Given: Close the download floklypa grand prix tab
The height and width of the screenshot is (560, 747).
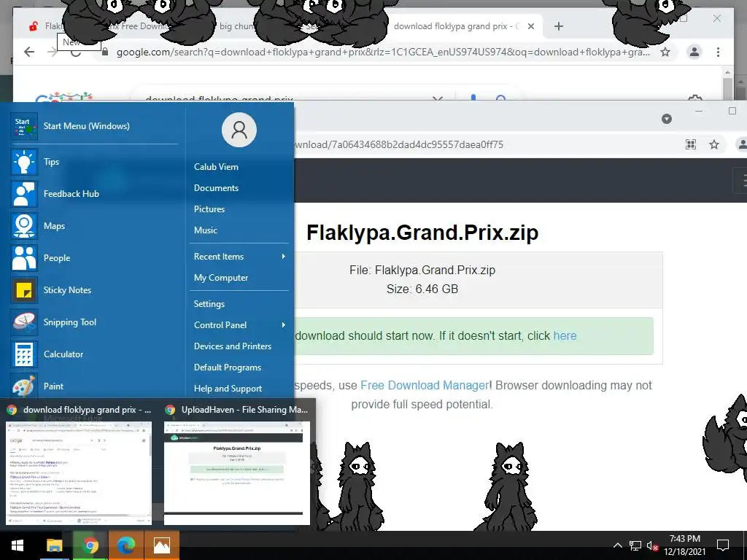Looking at the screenshot, I should [x=531, y=26].
